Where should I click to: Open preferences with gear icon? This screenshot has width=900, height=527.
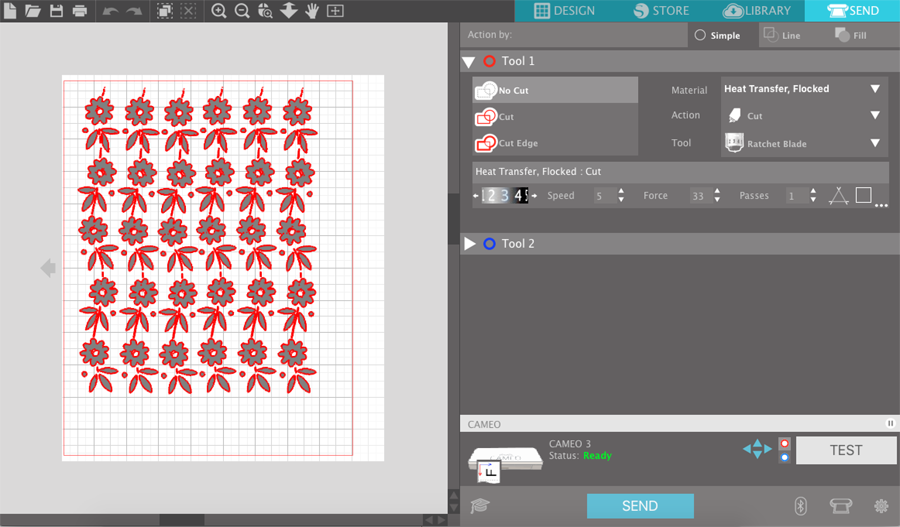click(881, 506)
